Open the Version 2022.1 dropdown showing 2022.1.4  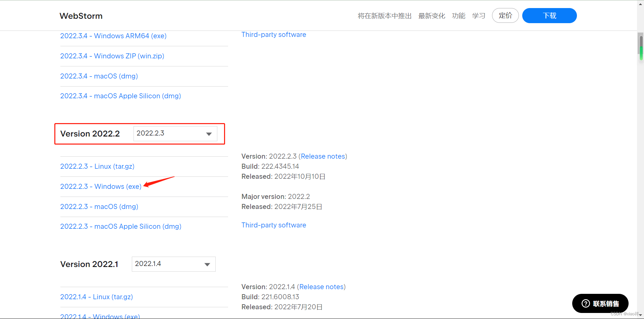tap(173, 264)
